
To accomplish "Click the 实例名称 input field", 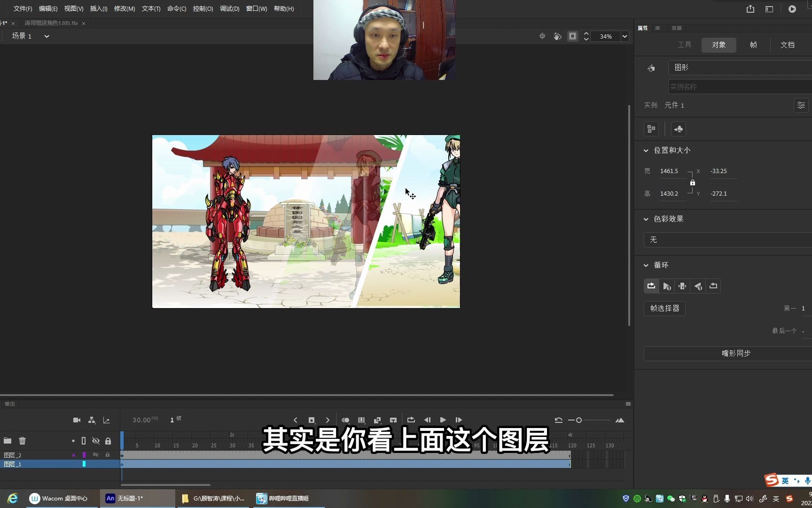I will click(740, 87).
